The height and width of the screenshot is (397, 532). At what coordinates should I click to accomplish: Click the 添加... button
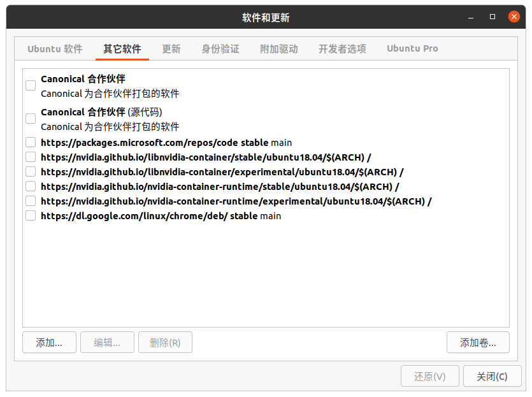(x=49, y=342)
